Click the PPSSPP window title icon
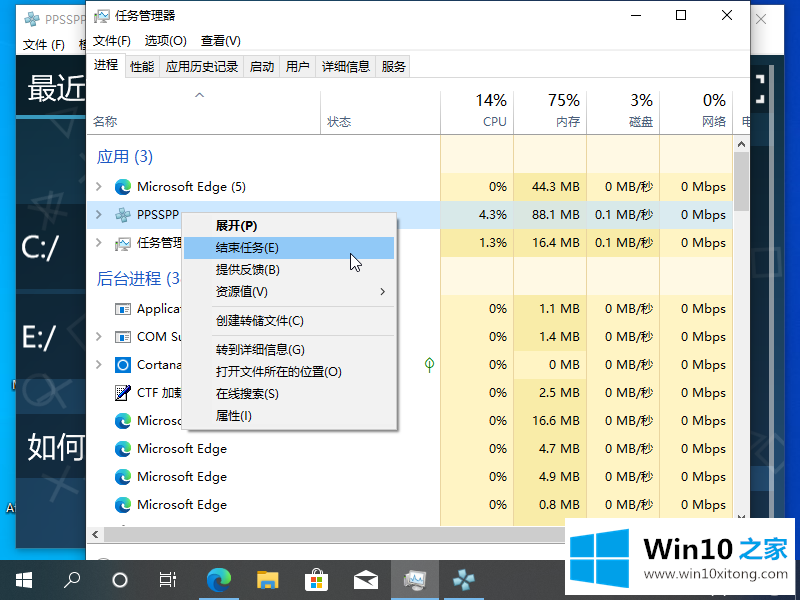 (32, 19)
